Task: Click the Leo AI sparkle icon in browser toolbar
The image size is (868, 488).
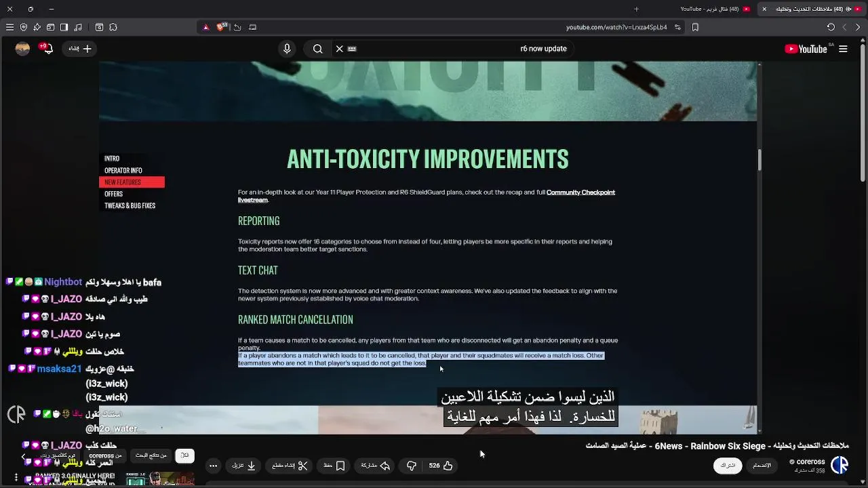Action: point(37,27)
